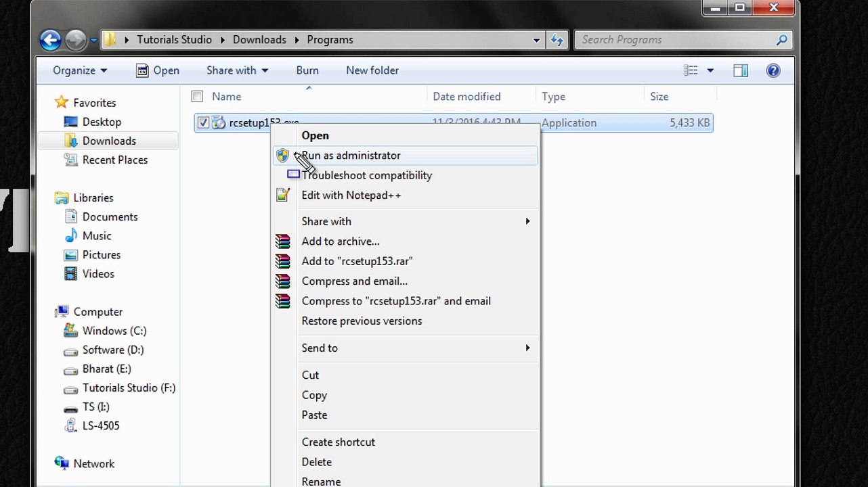Click the search magnifier icon

coord(782,40)
